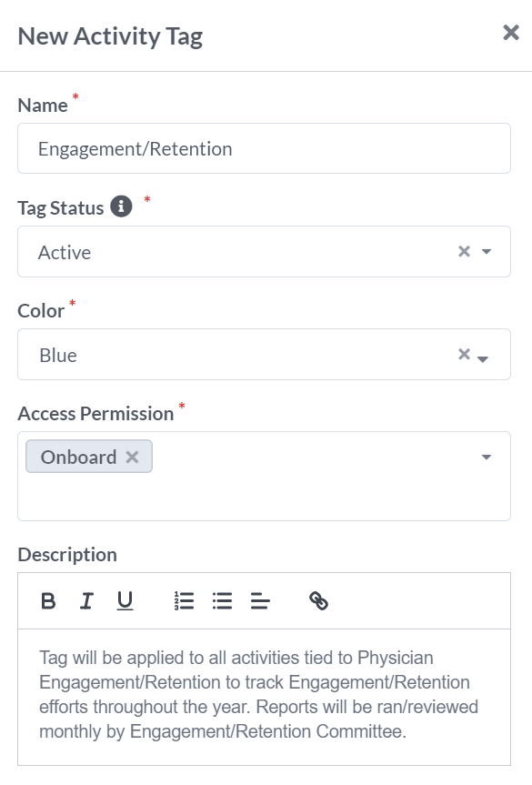Click into the Description text area
The image size is (532, 785).
click(x=265, y=697)
